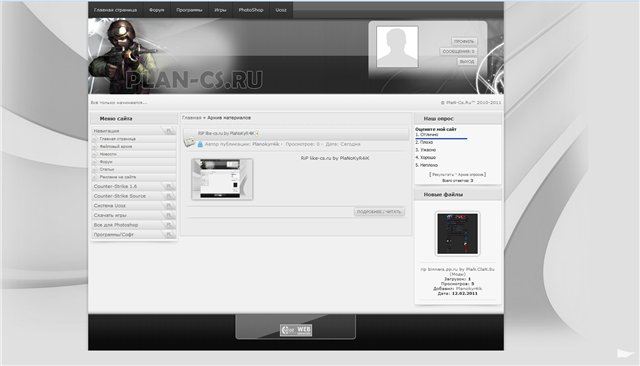Open the Ucoz top menu item
The width and height of the screenshot is (640, 366).
pos(281,10)
